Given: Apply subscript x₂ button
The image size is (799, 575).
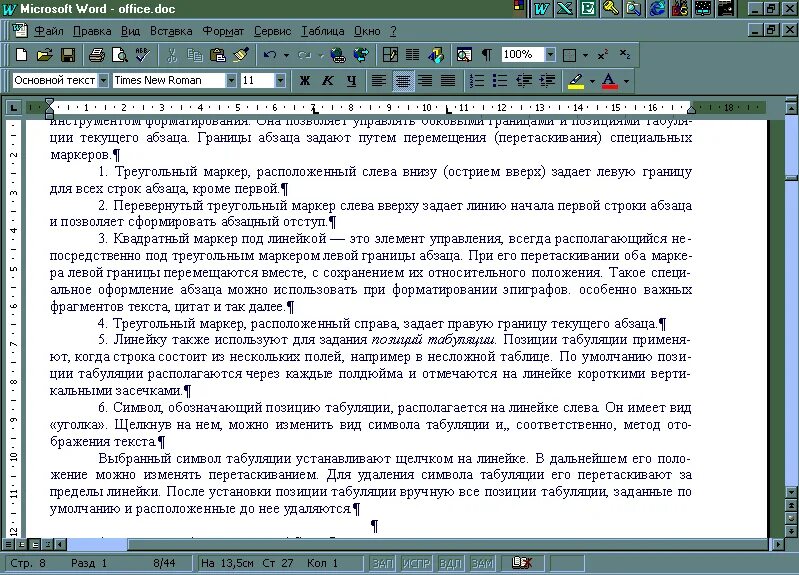Looking at the screenshot, I should click(625, 55).
